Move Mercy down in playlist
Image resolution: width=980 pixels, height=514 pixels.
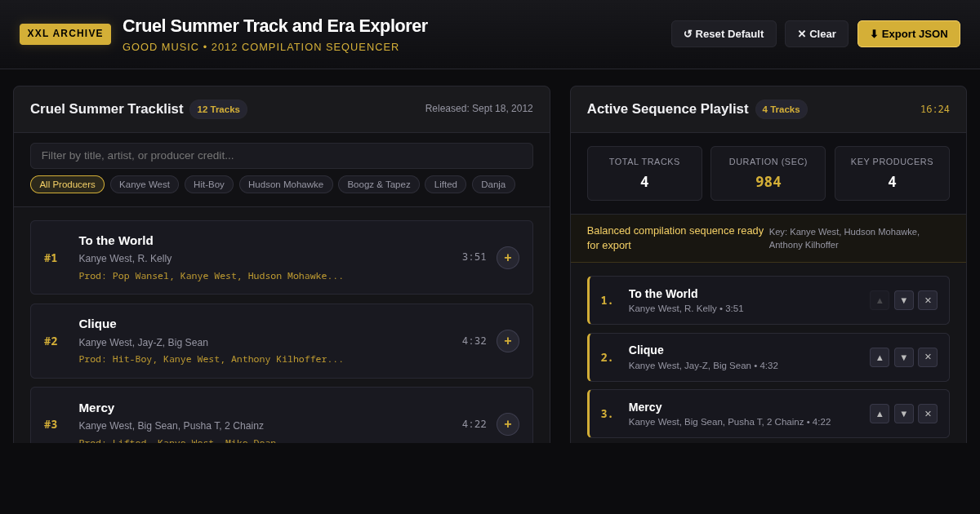[x=904, y=414]
